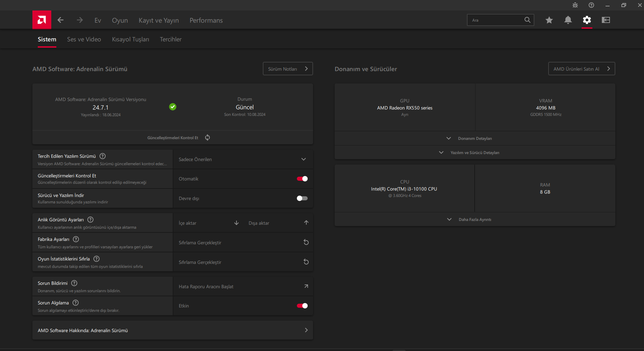Click the bug report icon
Viewport: 644px width, 351px height.
tap(575, 5)
